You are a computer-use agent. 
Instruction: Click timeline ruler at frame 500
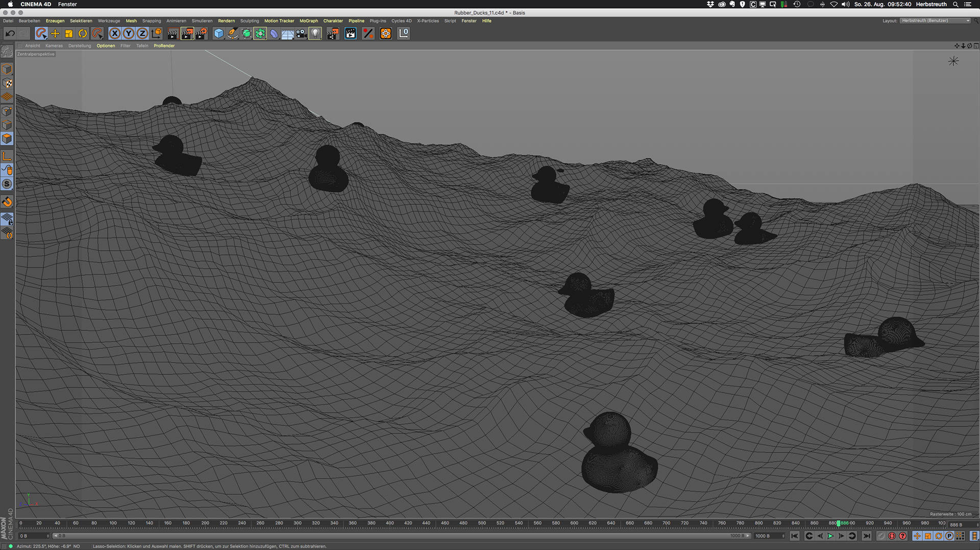click(482, 523)
